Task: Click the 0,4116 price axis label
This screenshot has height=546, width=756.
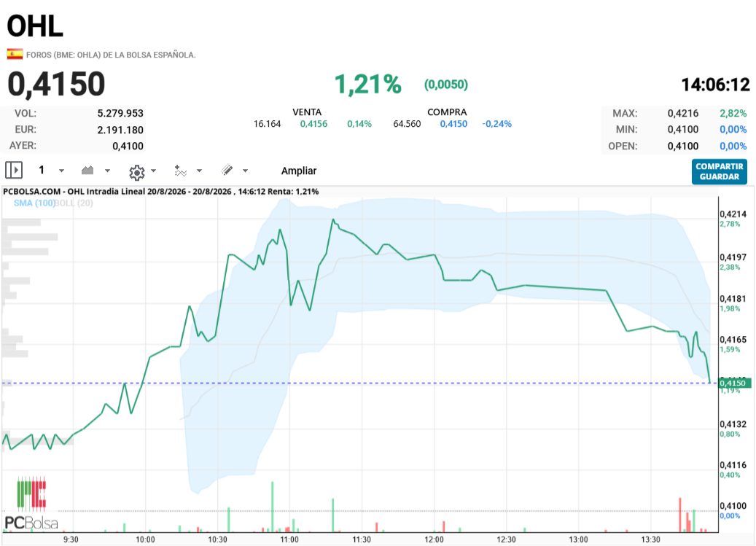Action: click(x=733, y=465)
